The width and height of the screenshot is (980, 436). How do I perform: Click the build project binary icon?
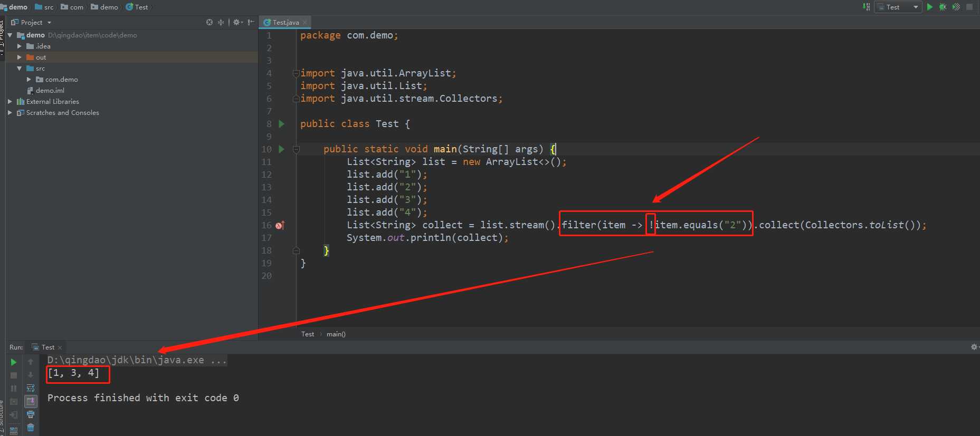pyautogui.click(x=866, y=7)
